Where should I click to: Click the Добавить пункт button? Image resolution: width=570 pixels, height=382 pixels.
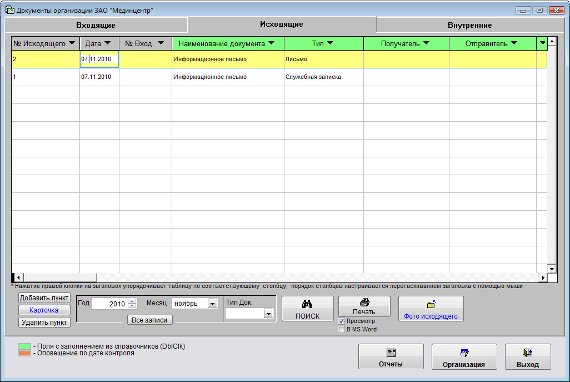(44, 298)
